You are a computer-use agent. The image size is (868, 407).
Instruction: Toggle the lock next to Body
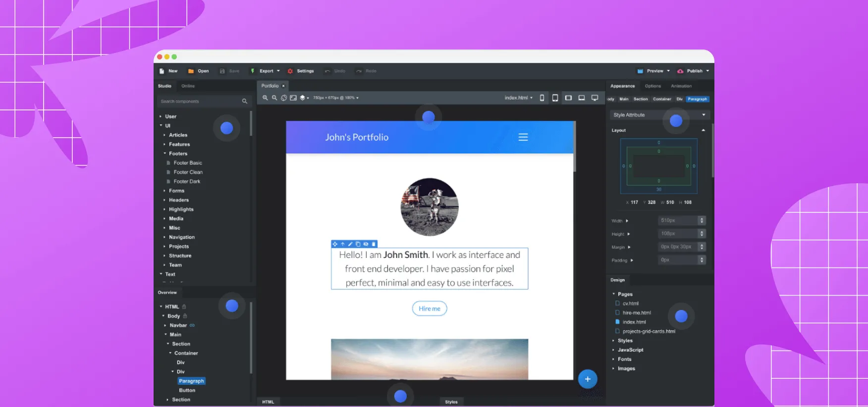[185, 316]
